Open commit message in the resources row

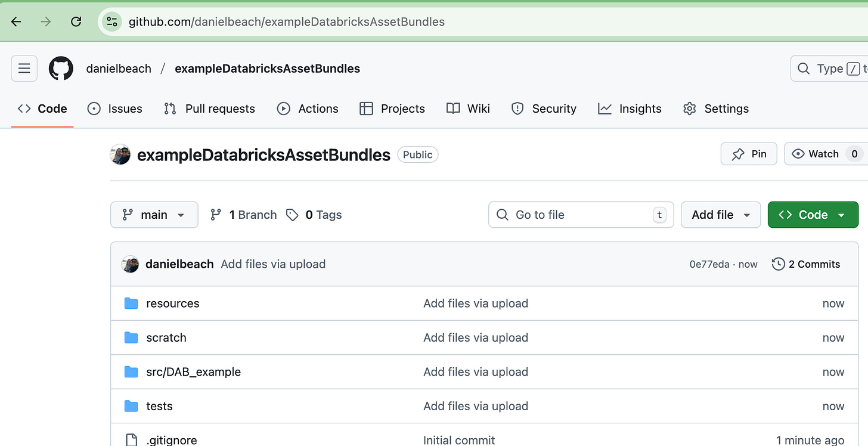pyautogui.click(x=476, y=303)
